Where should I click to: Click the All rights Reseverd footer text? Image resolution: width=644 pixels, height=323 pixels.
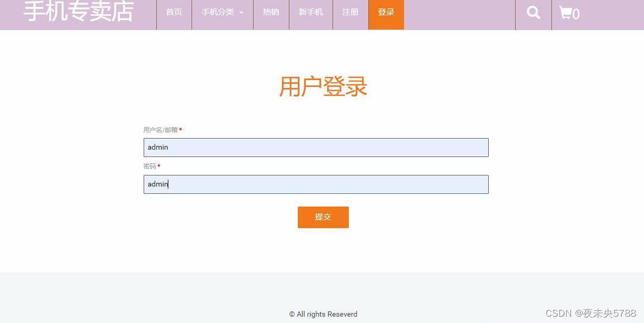click(323, 314)
